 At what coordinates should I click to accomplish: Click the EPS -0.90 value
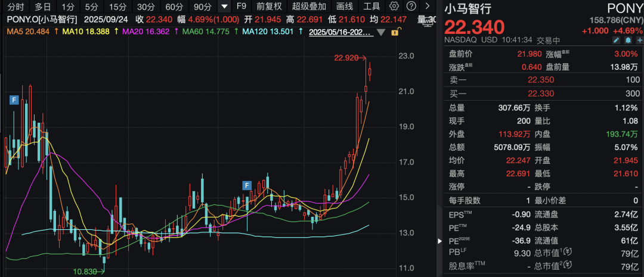[522, 214]
